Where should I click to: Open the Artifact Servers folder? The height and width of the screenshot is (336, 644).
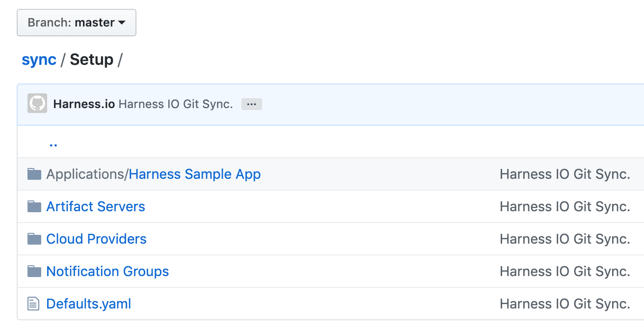(x=96, y=206)
